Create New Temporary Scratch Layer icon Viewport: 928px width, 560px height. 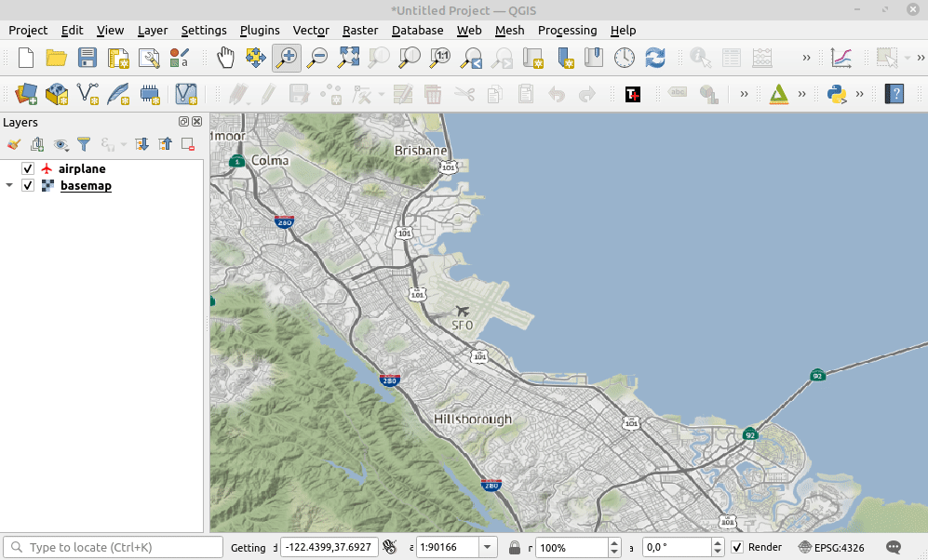point(150,94)
